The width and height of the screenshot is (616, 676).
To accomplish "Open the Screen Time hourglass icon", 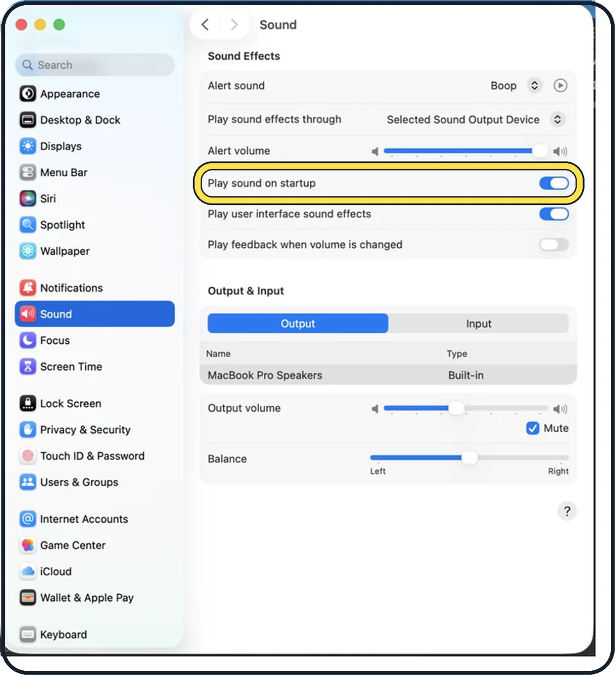I will 28,366.
